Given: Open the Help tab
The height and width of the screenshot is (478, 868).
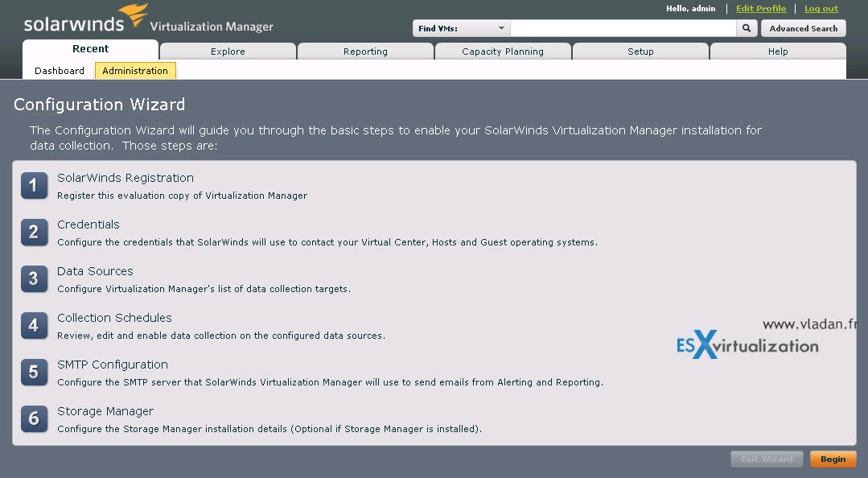Looking at the screenshot, I should [x=778, y=52].
